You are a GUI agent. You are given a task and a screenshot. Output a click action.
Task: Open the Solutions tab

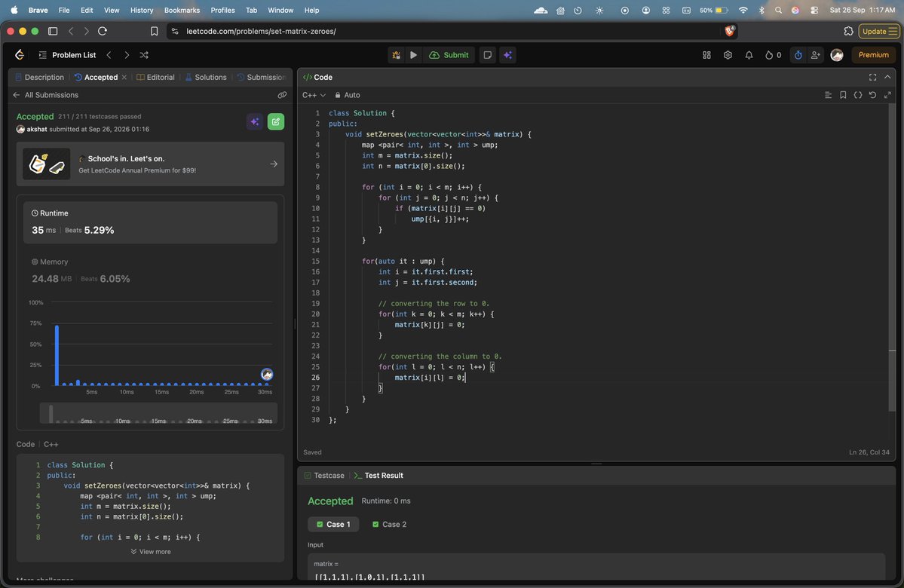(x=206, y=77)
